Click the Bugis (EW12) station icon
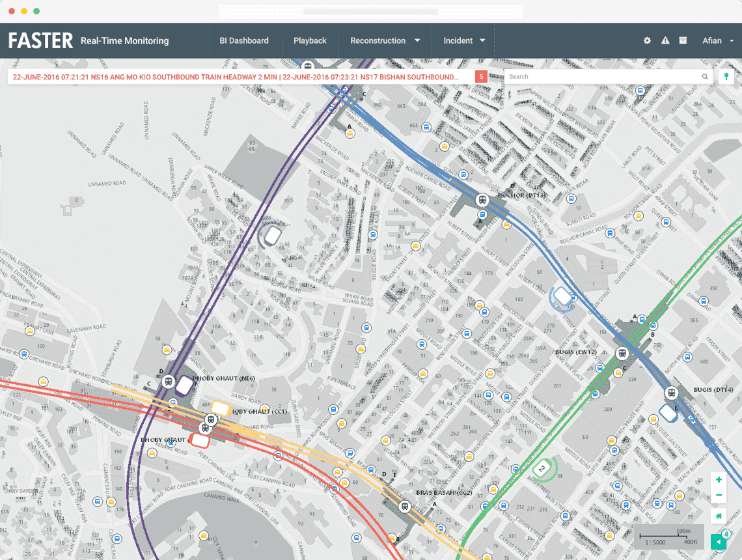The height and width of the screenshot is (560, 742). tap(622, 354)
